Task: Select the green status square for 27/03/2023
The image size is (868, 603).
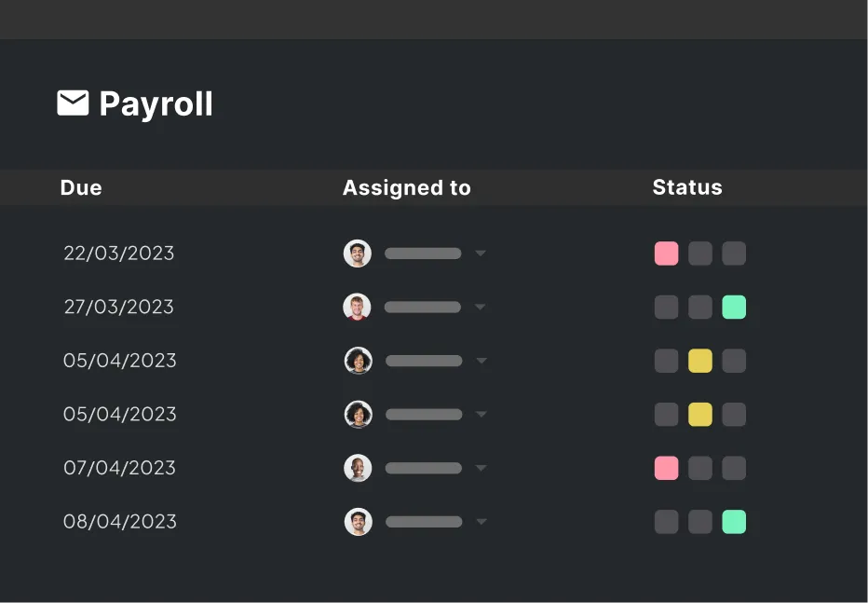Action: (x=734, y=308)
